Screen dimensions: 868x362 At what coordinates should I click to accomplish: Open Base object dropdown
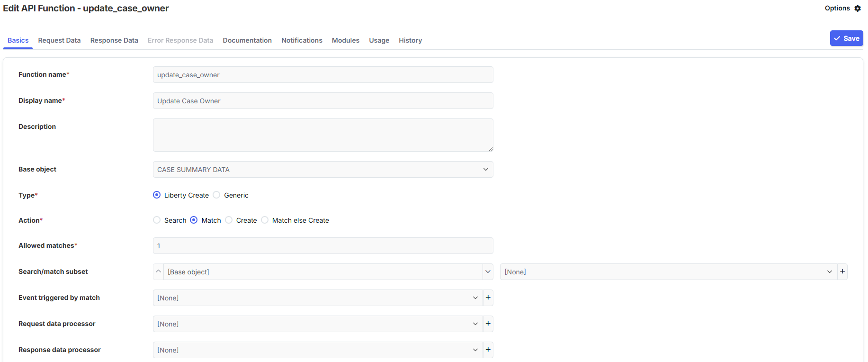pos(323,170)
